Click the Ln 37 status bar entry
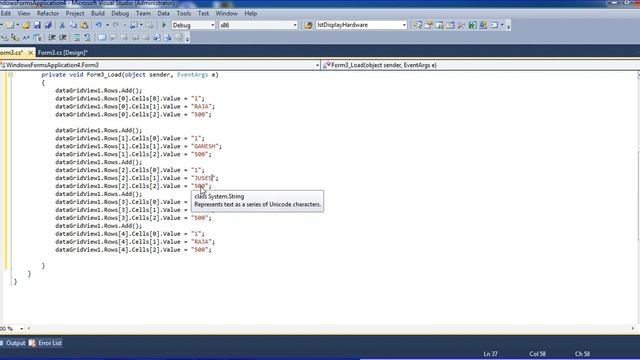 (x=491, y=354)
